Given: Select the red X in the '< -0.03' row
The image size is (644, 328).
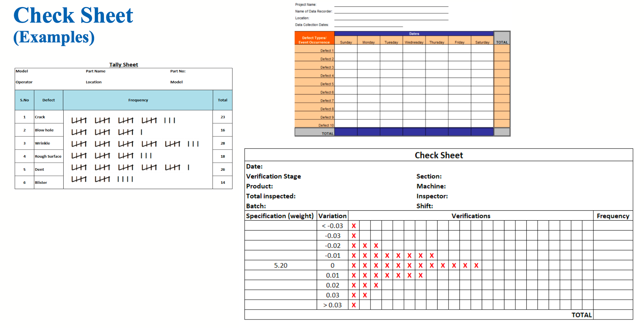Looking at the screenshot, I should tap(353, 226).
